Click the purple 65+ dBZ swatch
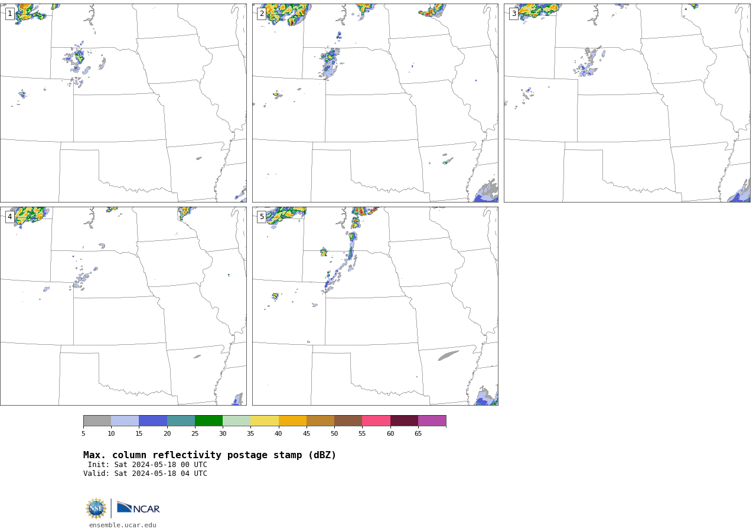Viewport: 756px width, 532px height. (x=432, y=421)
